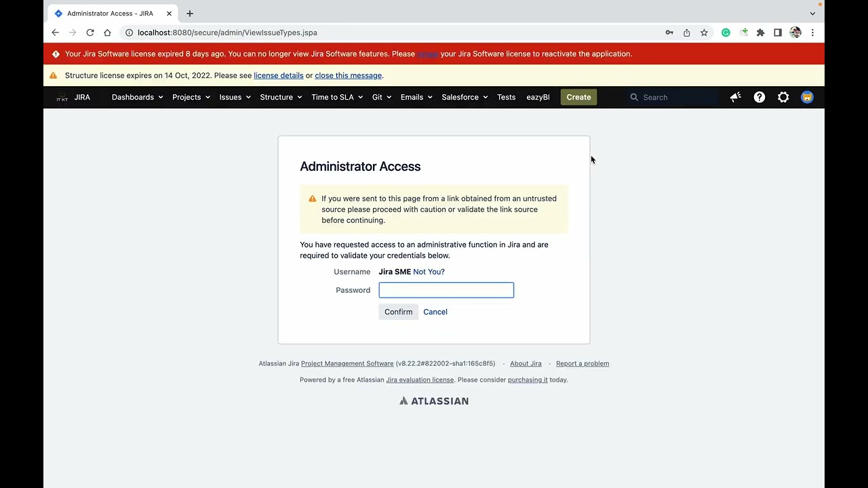The width and height of the screenshot is (868, 488).
Task: Click the Create button
Action: tap(578, 98)
